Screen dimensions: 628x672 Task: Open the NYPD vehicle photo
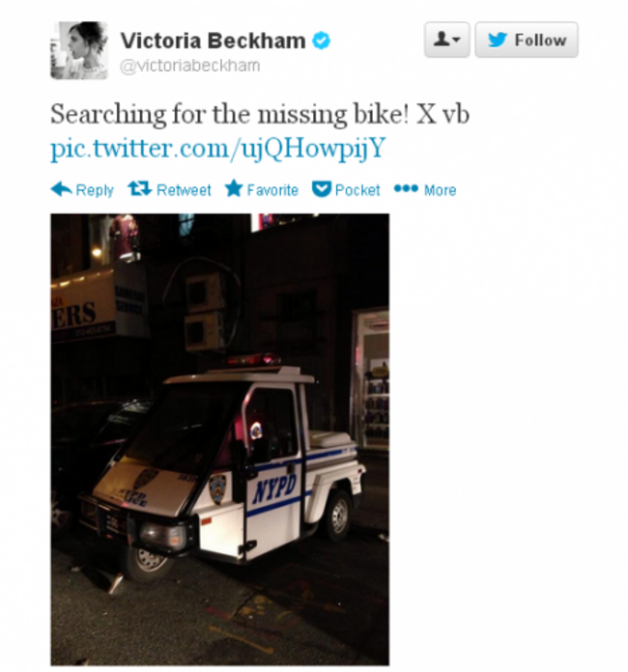pyautogui.click(x=219, y=439)
